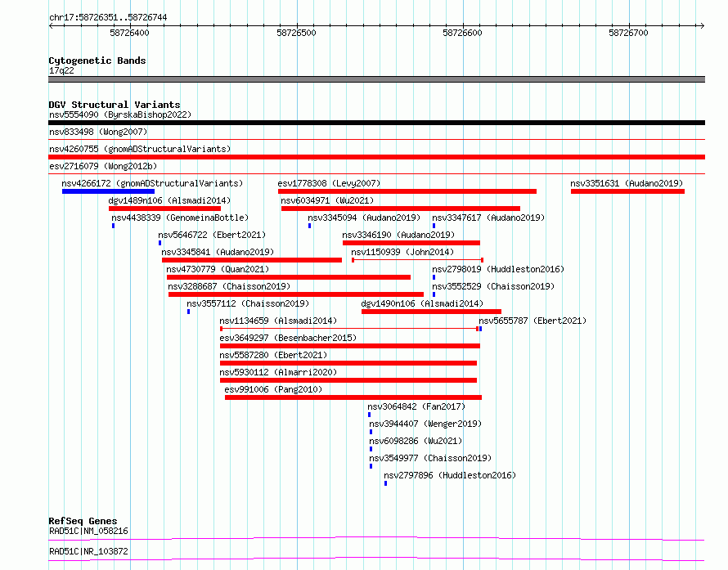Screen dimensions: 728x570
Task: Open the nsv3288687 (Chaisson2019) label
Action: (x=229, y=286)
